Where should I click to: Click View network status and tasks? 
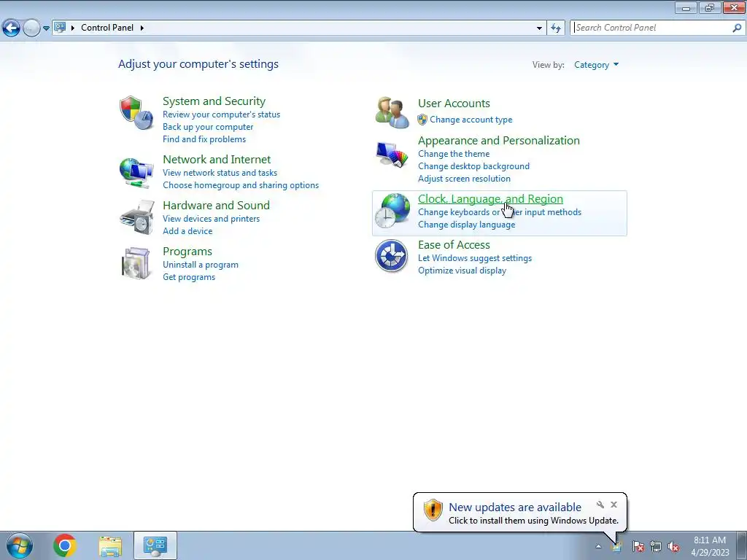[220, 173]
